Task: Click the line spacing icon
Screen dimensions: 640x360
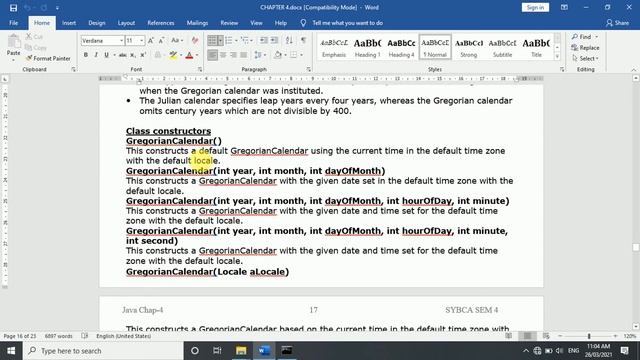Action: click(258, 55)
